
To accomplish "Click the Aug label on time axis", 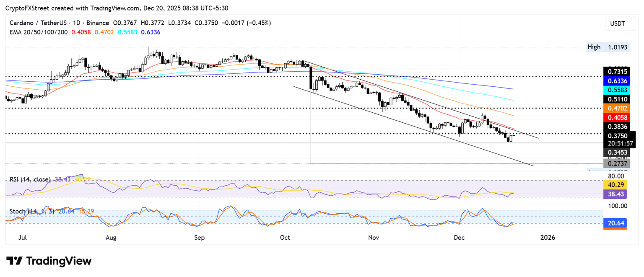I will 111,238.
